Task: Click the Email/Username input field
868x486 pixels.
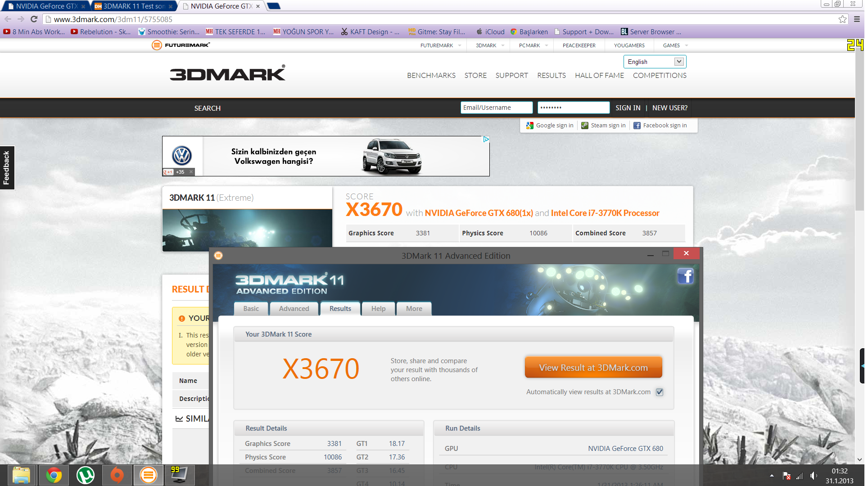Action: click(x=497, y=108)
